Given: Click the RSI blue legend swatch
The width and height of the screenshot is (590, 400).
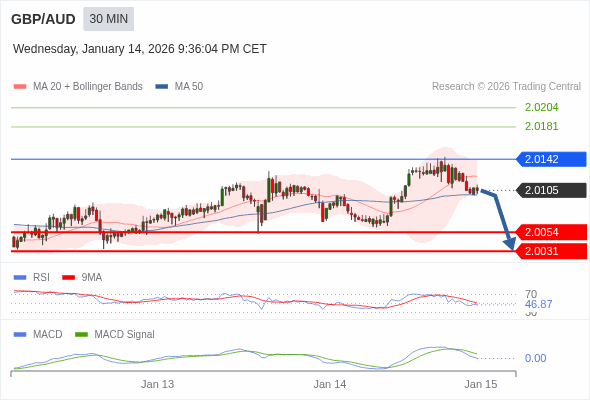Looking at the screenshot, I should (x=20, y=278).
